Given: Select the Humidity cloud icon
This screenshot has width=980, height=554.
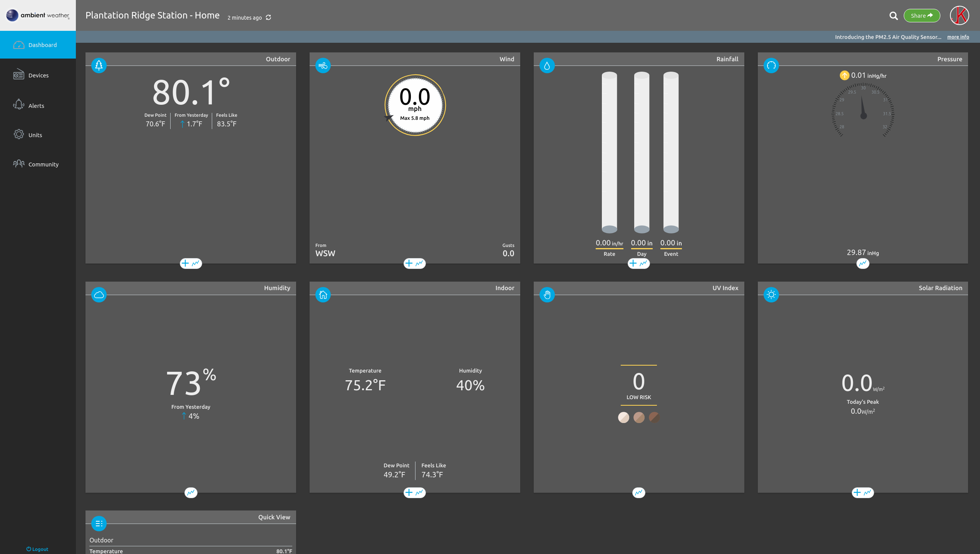Looking at the screenshot, I should [99, 294].
